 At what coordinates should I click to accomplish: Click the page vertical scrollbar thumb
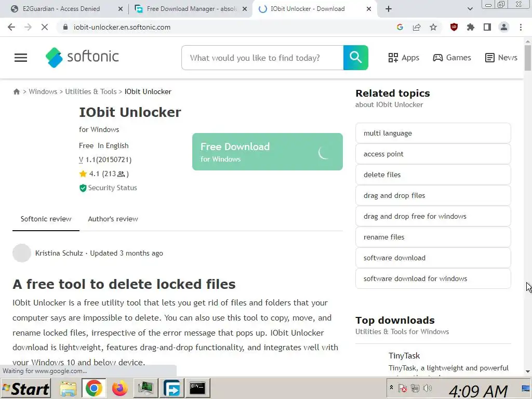click(x=528, y=58)
